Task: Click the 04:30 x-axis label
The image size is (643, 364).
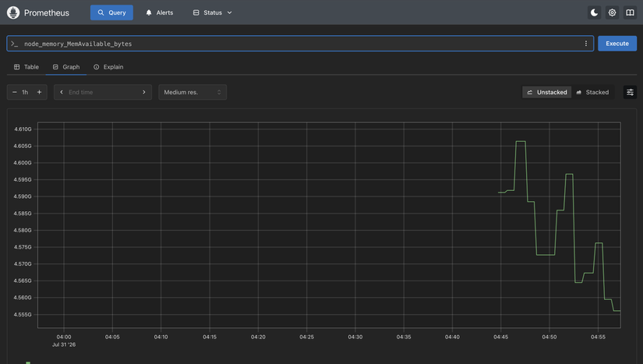Action: pyautogui.click(x=355, y=337)
